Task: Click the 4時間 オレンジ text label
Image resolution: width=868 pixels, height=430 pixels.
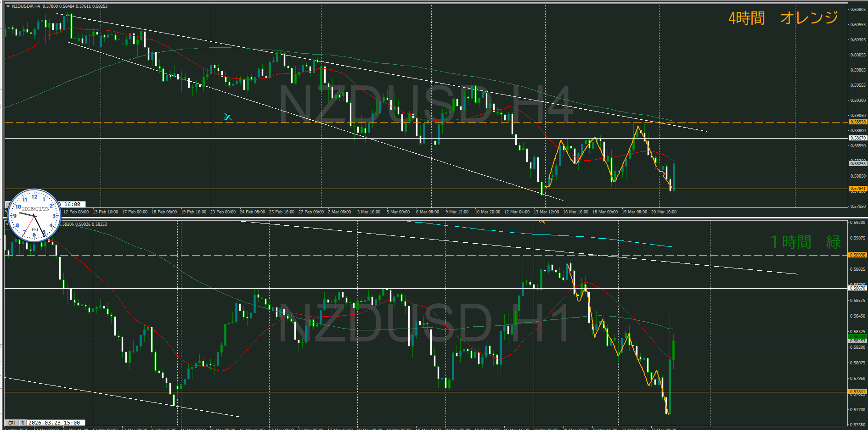Action: pos(783,18)
